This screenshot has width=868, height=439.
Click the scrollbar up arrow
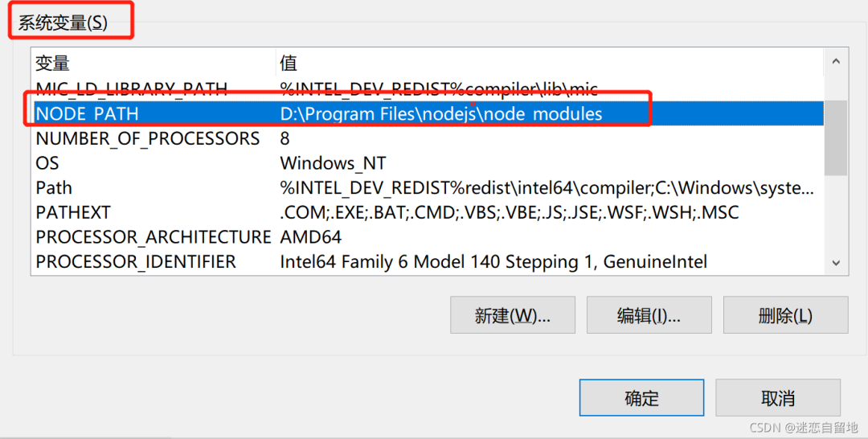click(836, 61)
